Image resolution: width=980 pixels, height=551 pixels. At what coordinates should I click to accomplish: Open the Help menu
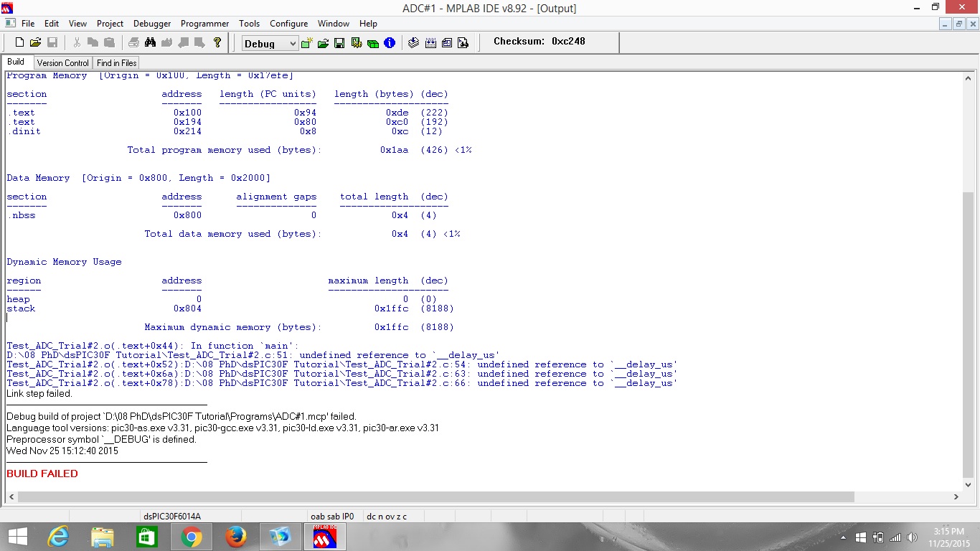tap(368, 24)
